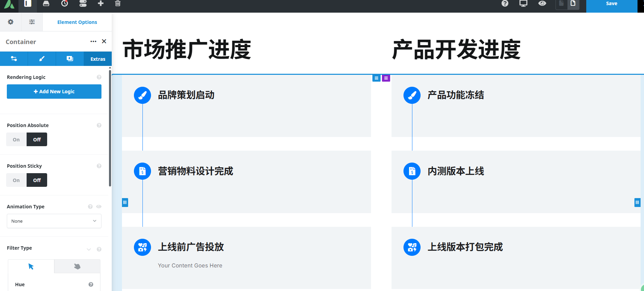
Task: Toggle the sidebar panel icon in toolbar
Action: (x=28, y=4)
